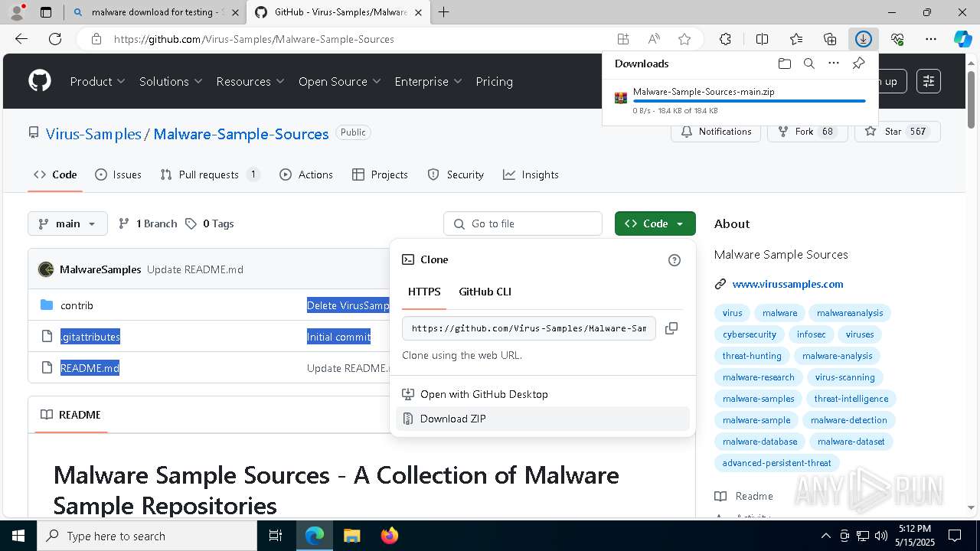Fork the repository button
The image size is (980, 551).
[807, 132]
